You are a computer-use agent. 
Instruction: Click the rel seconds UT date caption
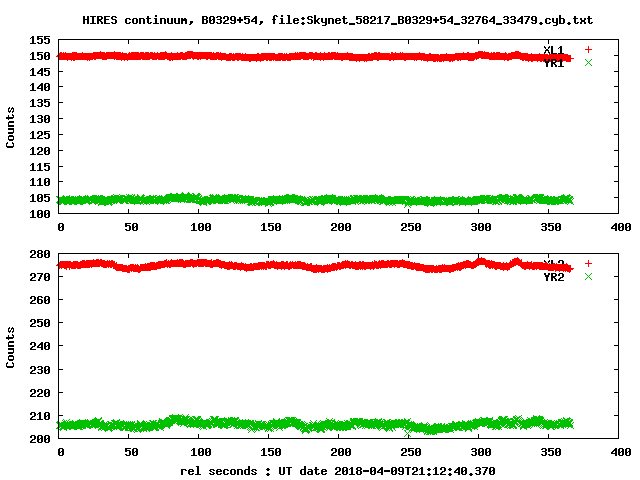(x=338, y=471)
